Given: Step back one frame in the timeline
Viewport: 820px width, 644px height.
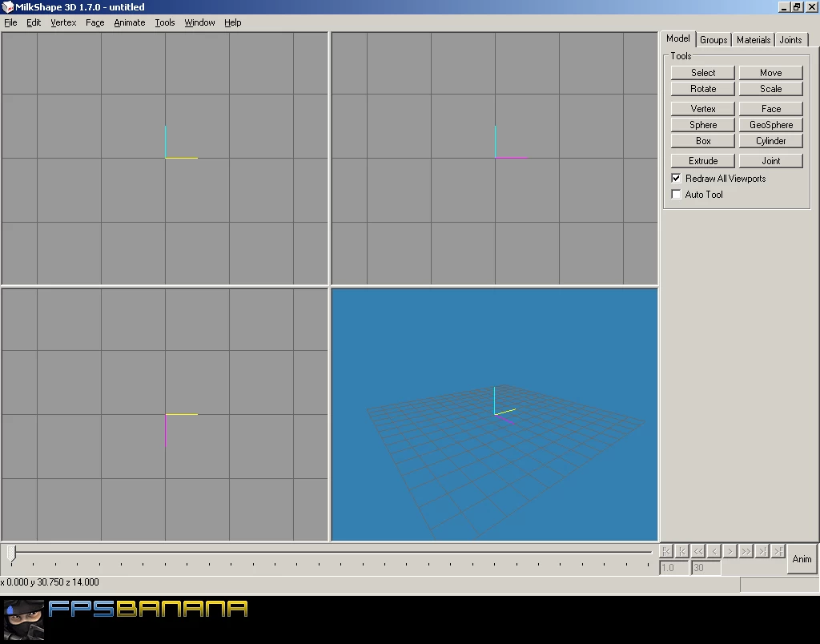Looking at the screenshot, I should [713, 551].
